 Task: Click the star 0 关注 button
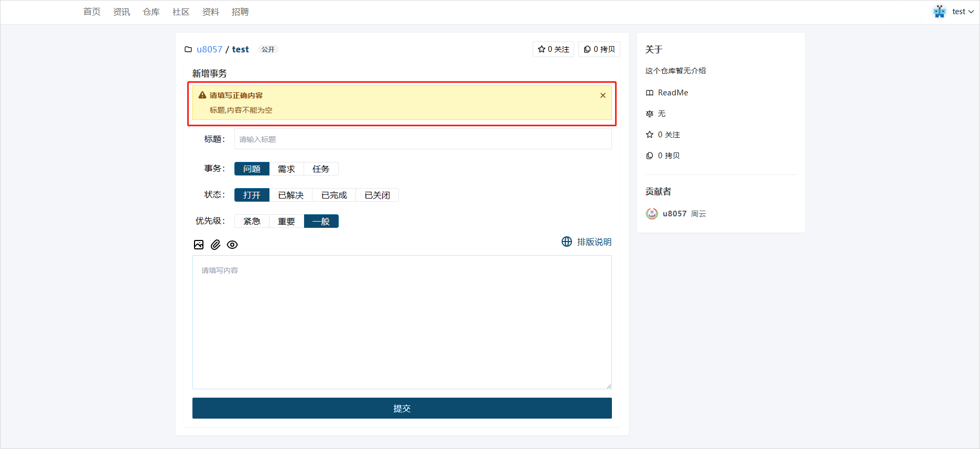tap(553, 49)
